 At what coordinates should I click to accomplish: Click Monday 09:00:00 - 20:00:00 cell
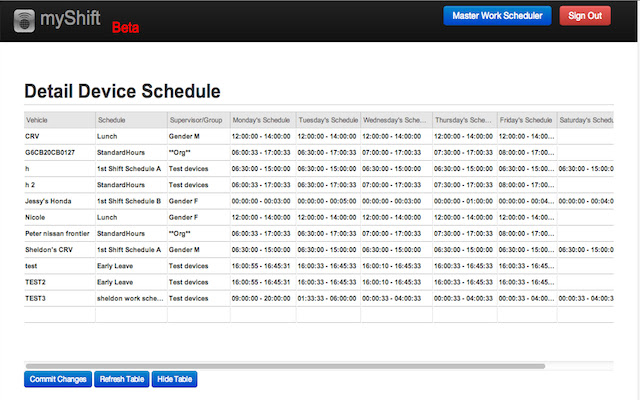point(263,298)
